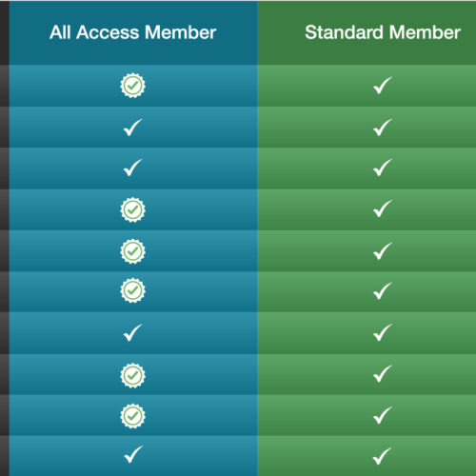Click the first-row checkmark under Standard Member
This screenshot has width=476, height=476.
(383, 86)
